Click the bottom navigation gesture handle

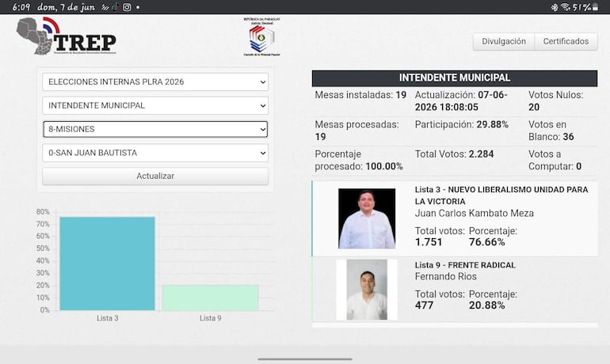(x=305, y=359)
